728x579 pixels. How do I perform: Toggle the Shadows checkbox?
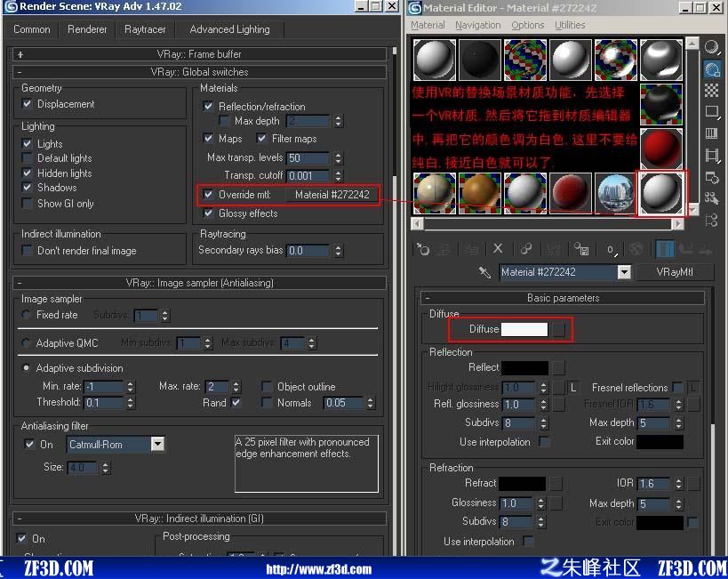click(x=27, y=188)
